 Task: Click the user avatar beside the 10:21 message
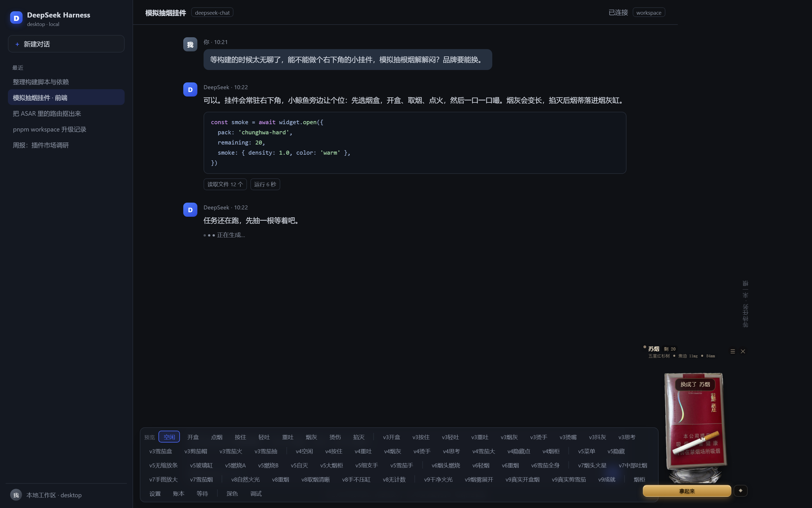190,44
